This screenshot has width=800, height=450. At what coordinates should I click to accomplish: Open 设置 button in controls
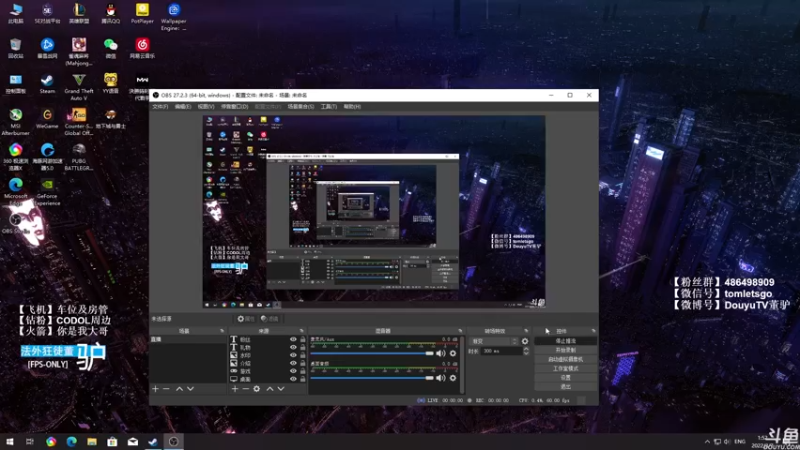click(x=565, y=378)
